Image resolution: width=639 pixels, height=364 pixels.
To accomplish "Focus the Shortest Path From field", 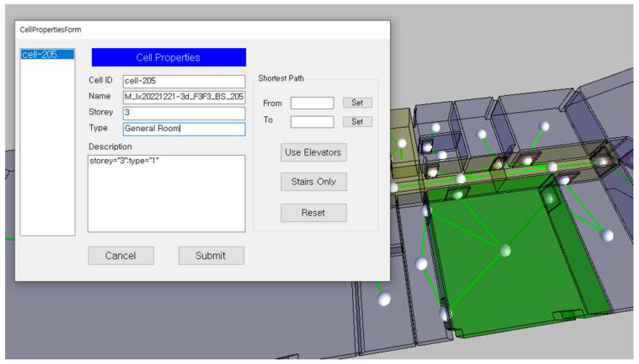I will 312,103.
